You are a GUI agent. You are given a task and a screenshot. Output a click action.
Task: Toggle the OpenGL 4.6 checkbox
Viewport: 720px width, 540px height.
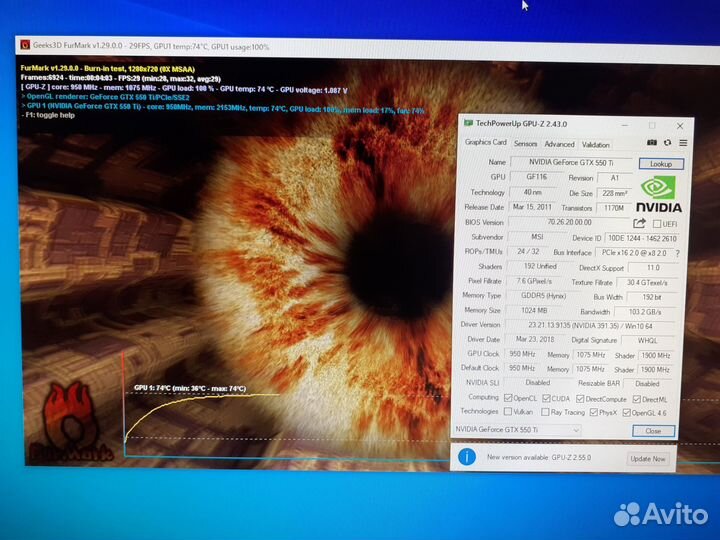[626, 413]
